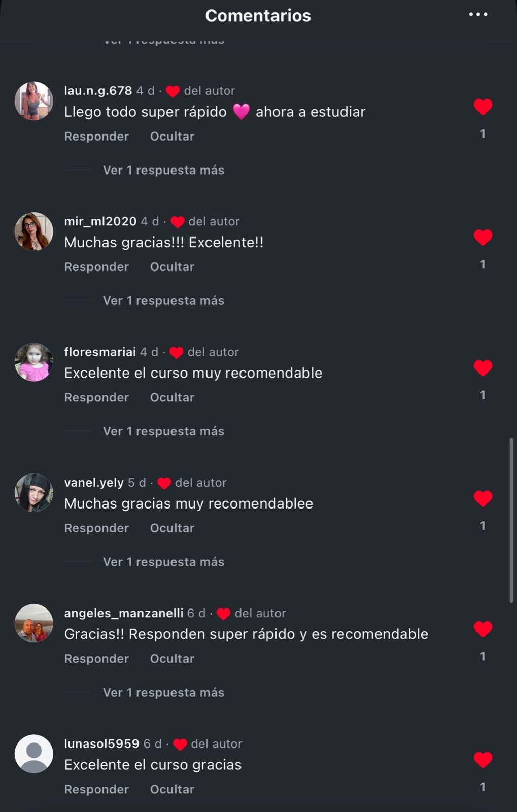Screen dimensions: 517x812
Task: Open vanel.yely's avatar
Action: [34, 492]
